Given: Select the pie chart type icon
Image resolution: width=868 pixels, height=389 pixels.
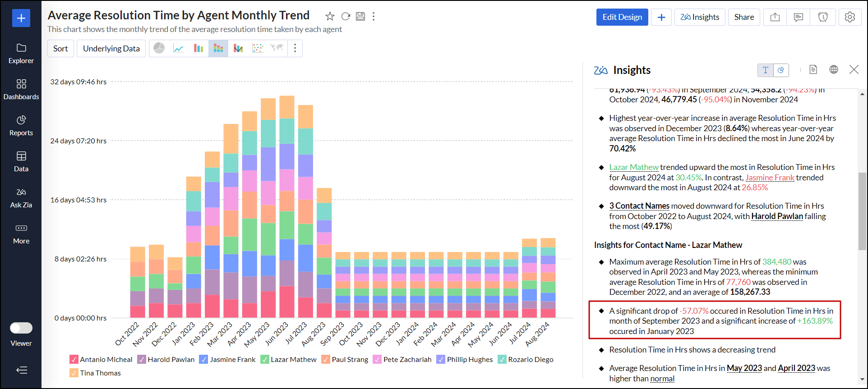Looking at the screenshot, I should (x=159, y=48).
